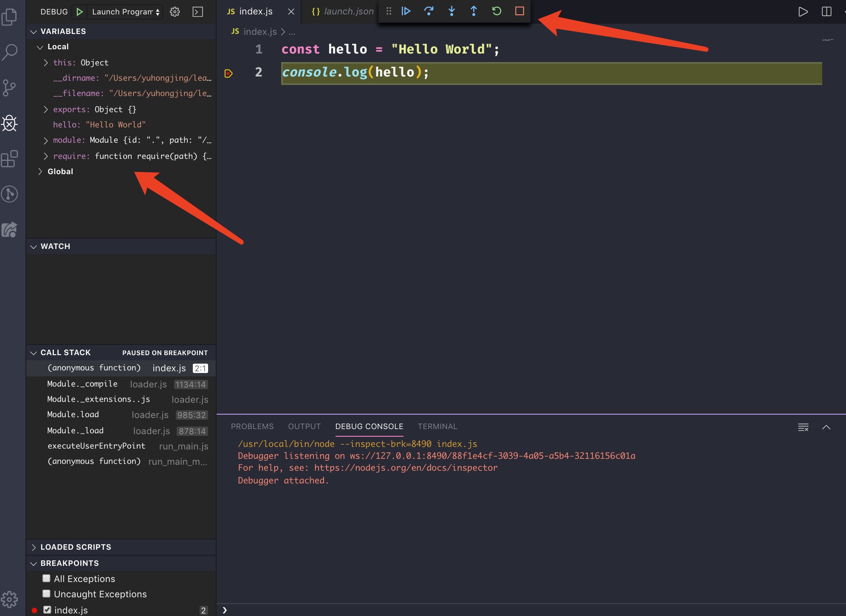Screen dimensions: 846x616
Task: Click the Step Into arrow icon
Action: tap(451, 11)
